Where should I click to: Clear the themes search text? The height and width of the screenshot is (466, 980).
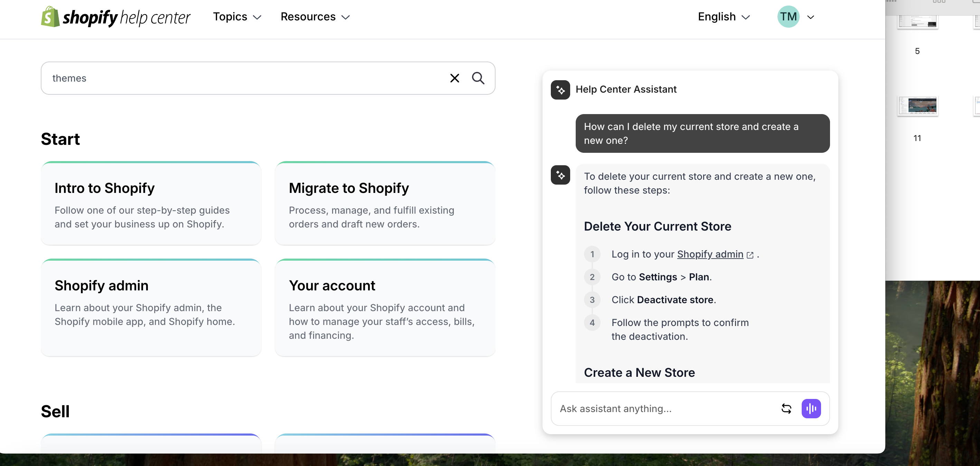tap(455, 78)
